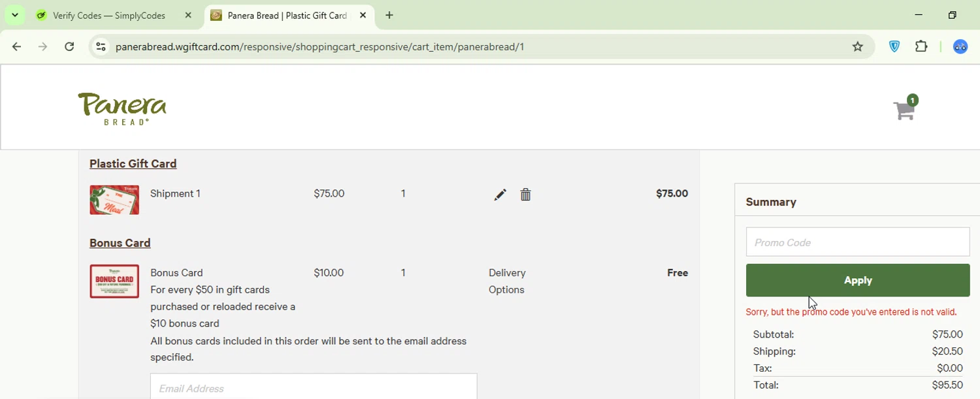Close the Verify Codes SimplyCodes tab
980x399 pixels.
point(188,15)
